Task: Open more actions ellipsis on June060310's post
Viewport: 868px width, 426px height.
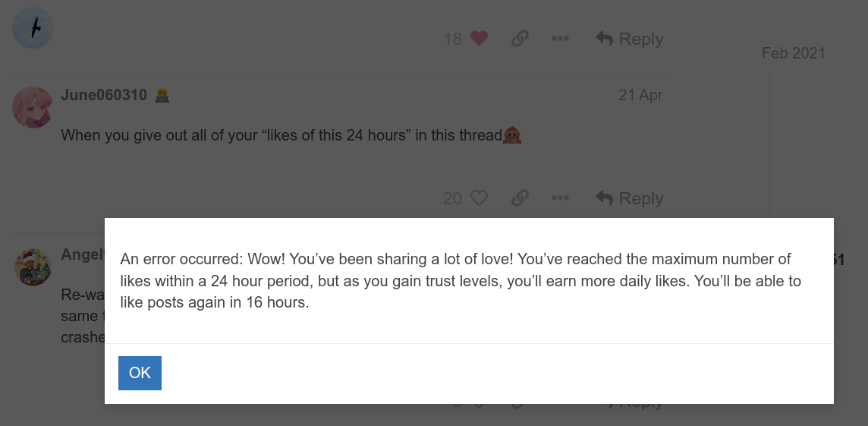Action: coord(560,198)
